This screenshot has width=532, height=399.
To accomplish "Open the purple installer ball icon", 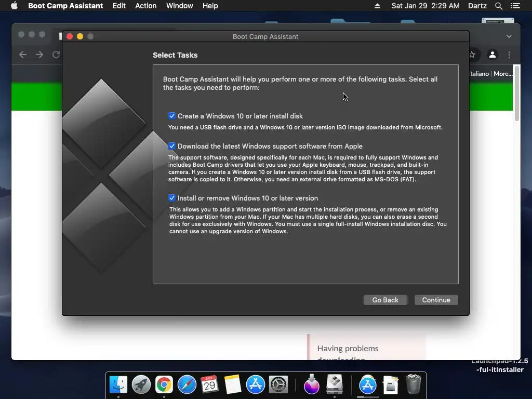I will (312, 384).
